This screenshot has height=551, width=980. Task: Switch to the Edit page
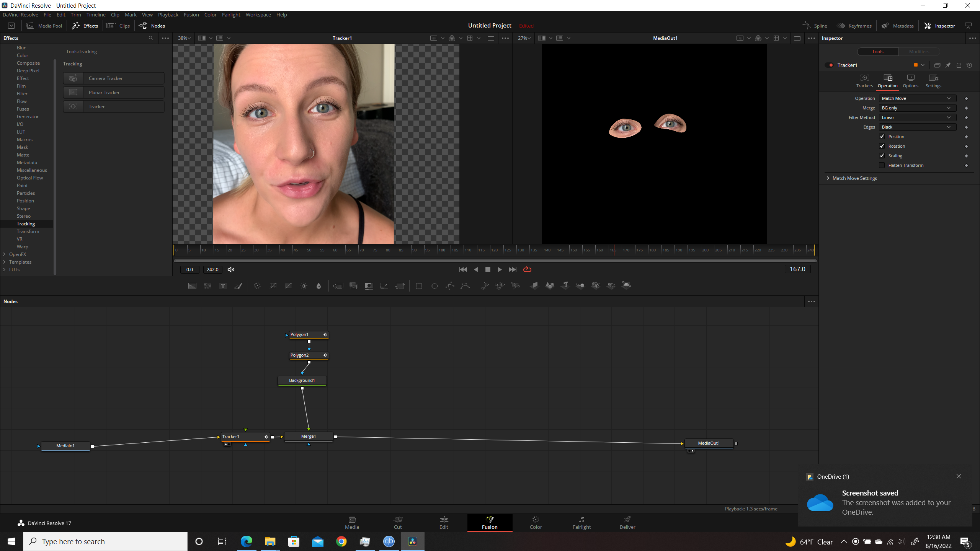click(x=444, y=523)
